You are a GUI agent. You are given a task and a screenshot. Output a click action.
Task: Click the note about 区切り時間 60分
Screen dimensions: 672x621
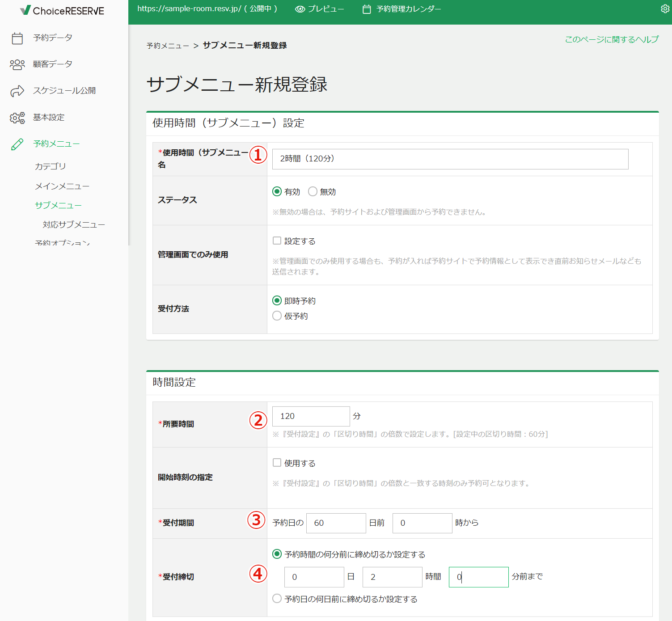(x=410, y=434)
